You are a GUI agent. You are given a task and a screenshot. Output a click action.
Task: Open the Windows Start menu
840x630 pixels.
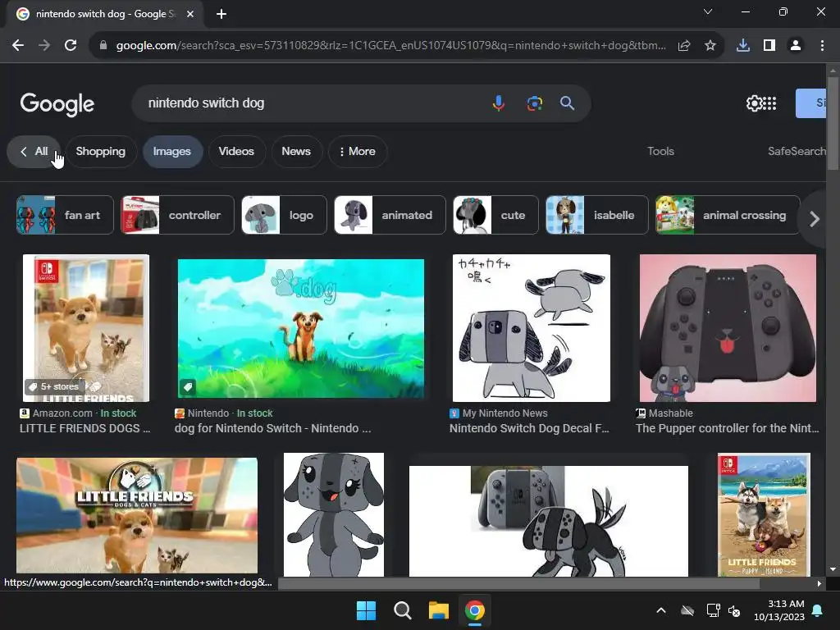pos(367,610)
